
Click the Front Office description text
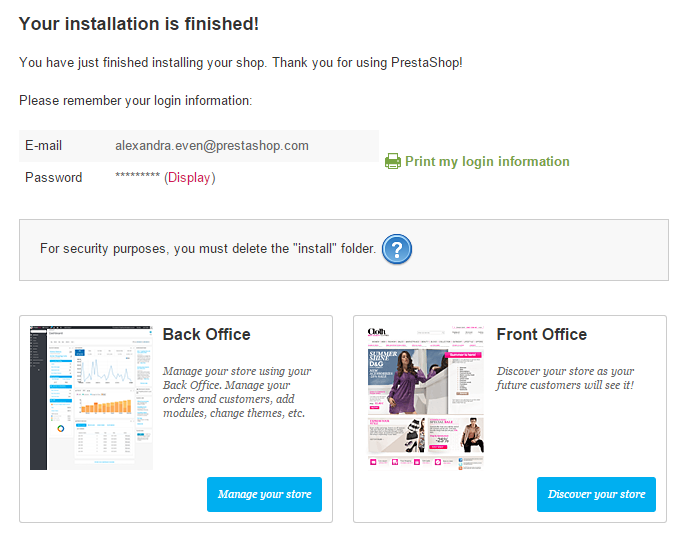[565, 378]
